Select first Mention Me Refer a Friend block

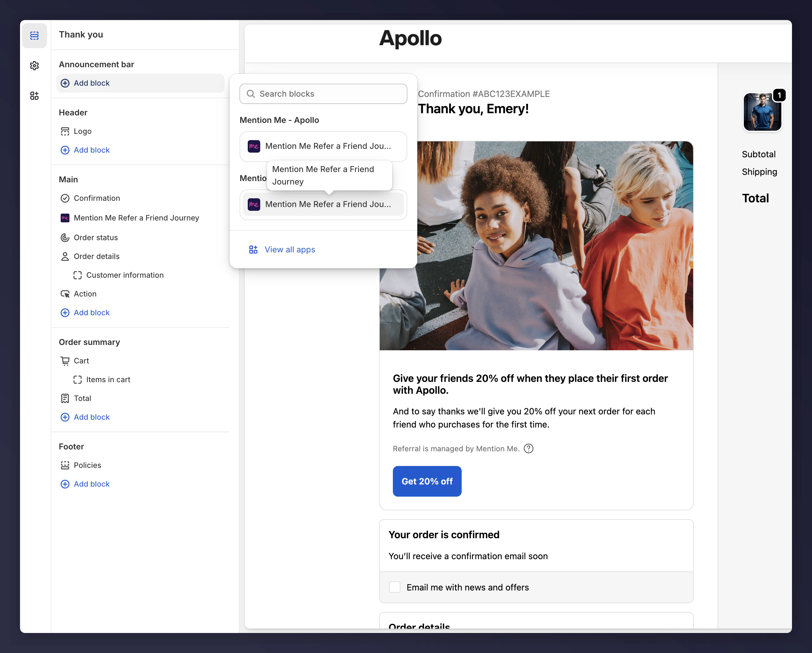pyautogui.click(x=323, y=146)
